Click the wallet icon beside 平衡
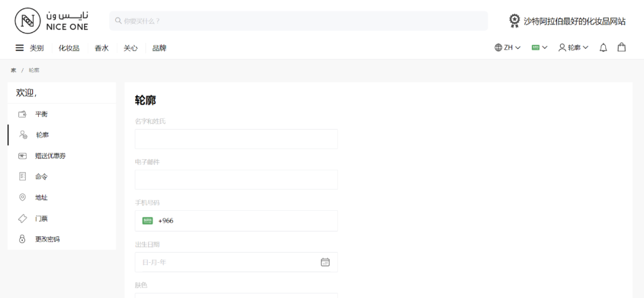 pos(23,114)
